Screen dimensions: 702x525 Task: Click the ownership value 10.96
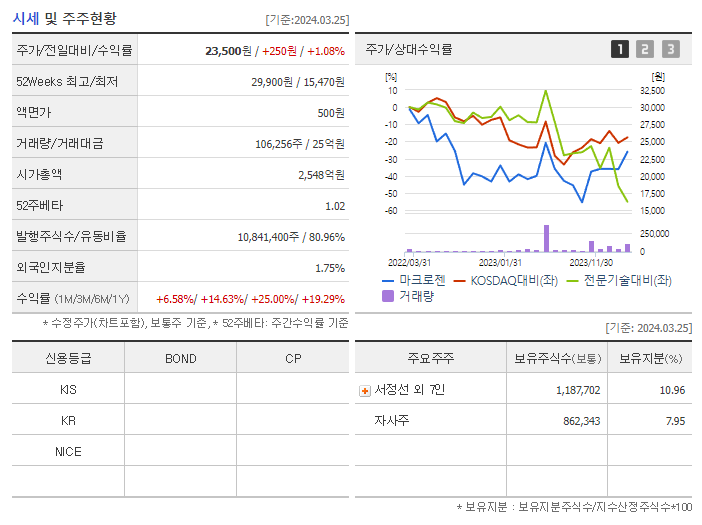coord(672,390)
